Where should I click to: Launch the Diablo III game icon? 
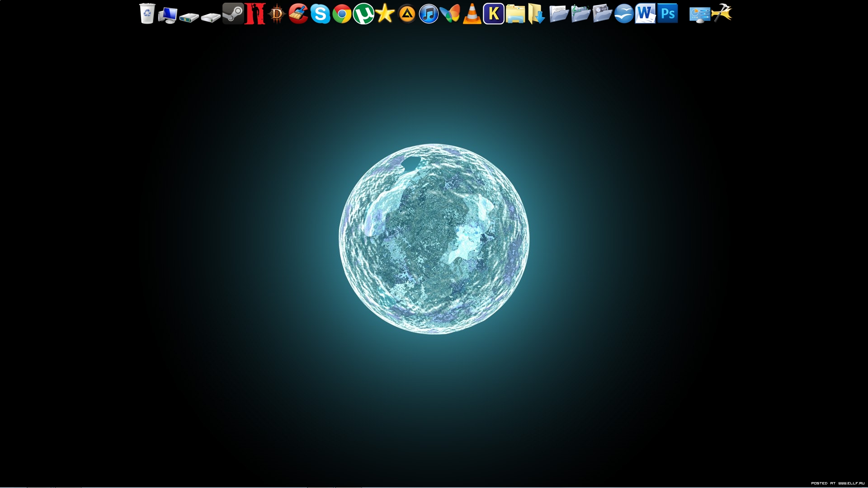(x=277, y=14)
